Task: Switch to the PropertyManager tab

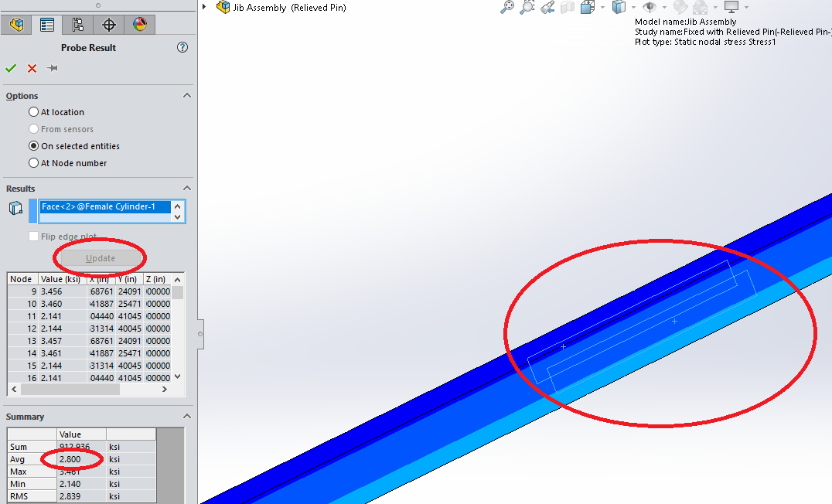Action: pos(46,25)
